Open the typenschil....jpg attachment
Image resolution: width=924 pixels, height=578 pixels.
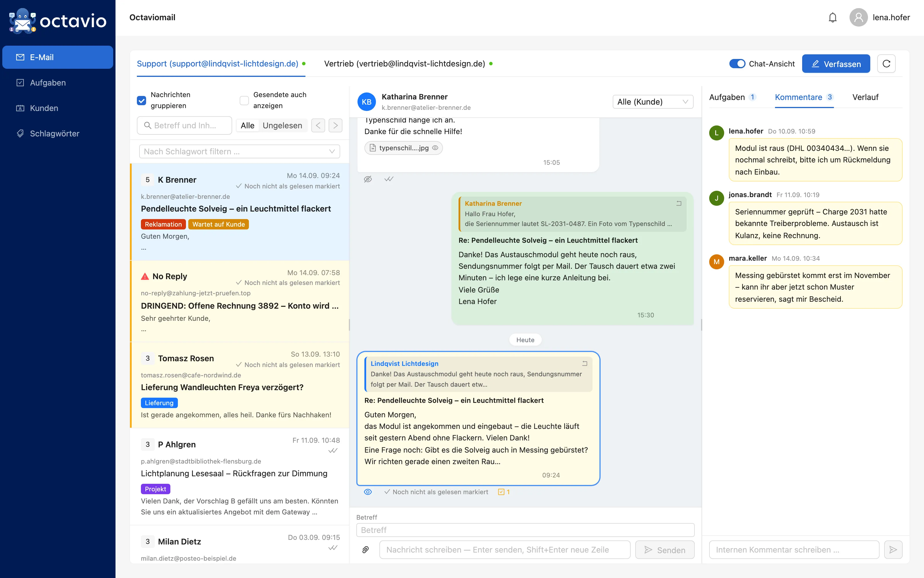(404, 148)
